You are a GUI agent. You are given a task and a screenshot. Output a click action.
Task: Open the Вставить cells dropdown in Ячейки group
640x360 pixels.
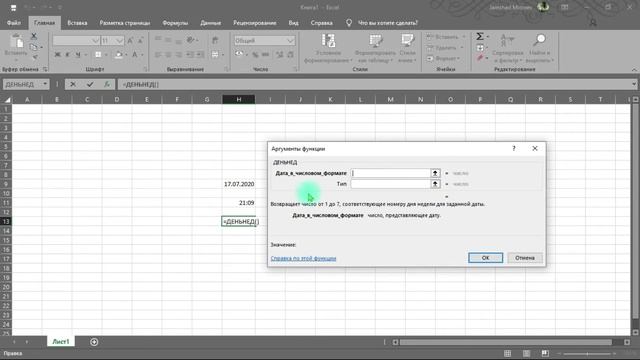pos(446,37)
